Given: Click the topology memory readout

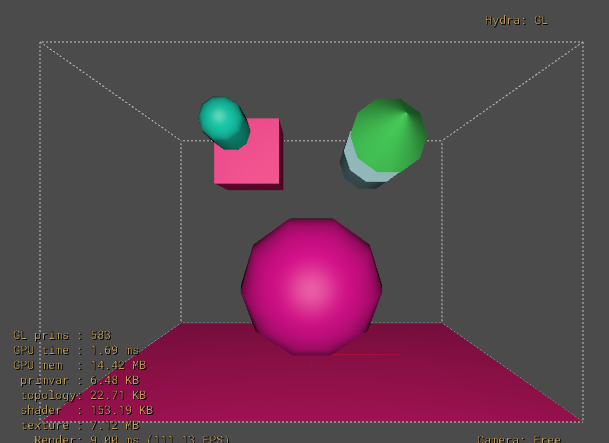Looking at the screenshot, I should pyautogui.click(x=84, y=395).
